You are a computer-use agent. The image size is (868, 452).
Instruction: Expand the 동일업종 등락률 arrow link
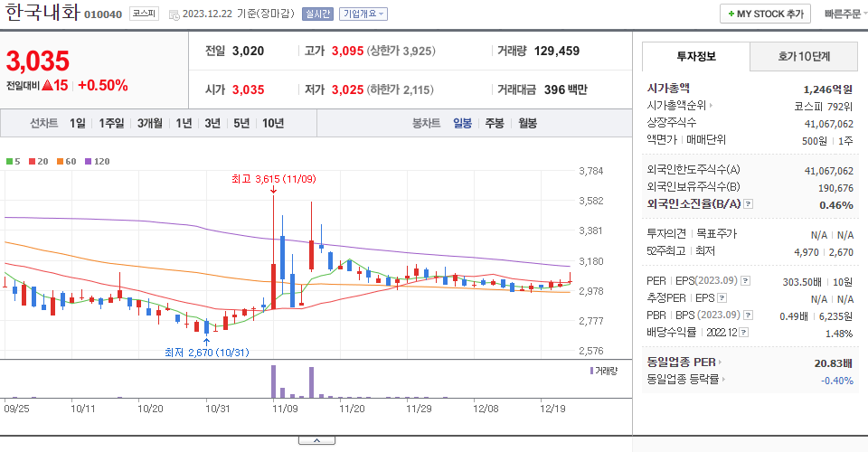(723, 380)
